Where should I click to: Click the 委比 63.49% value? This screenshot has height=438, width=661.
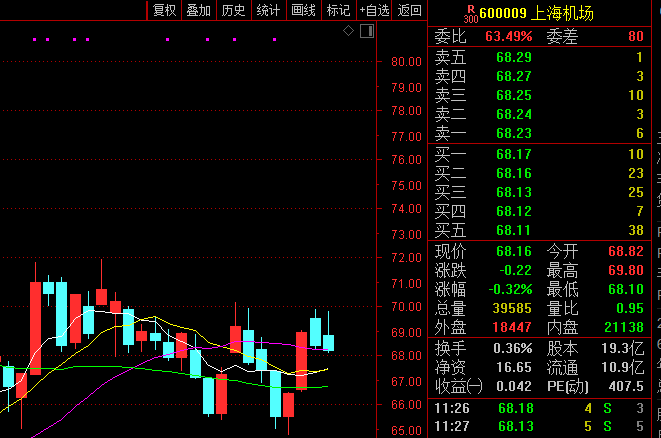coord(508,36)
